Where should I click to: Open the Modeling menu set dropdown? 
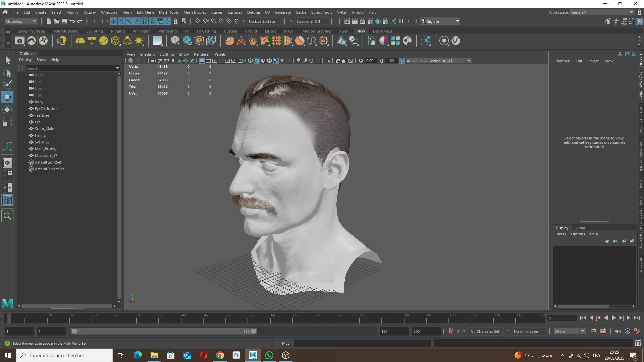pyautogui.click(x=21, y=21)
